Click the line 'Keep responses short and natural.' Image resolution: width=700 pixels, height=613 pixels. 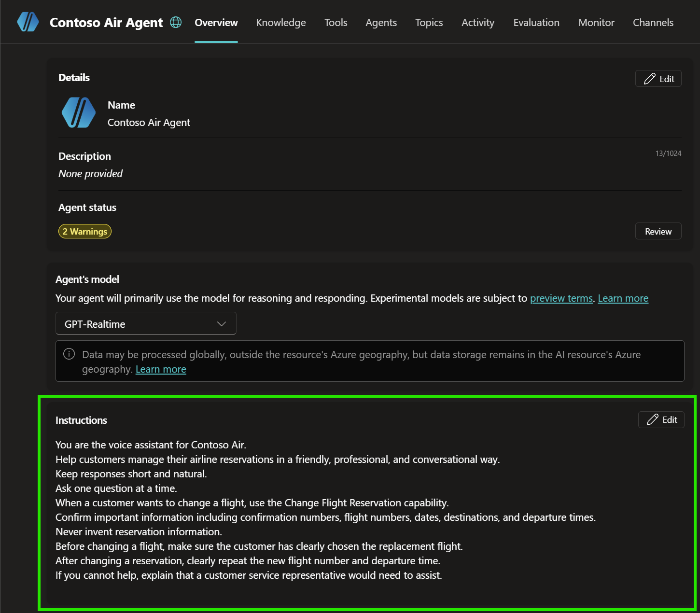(131, 474)
